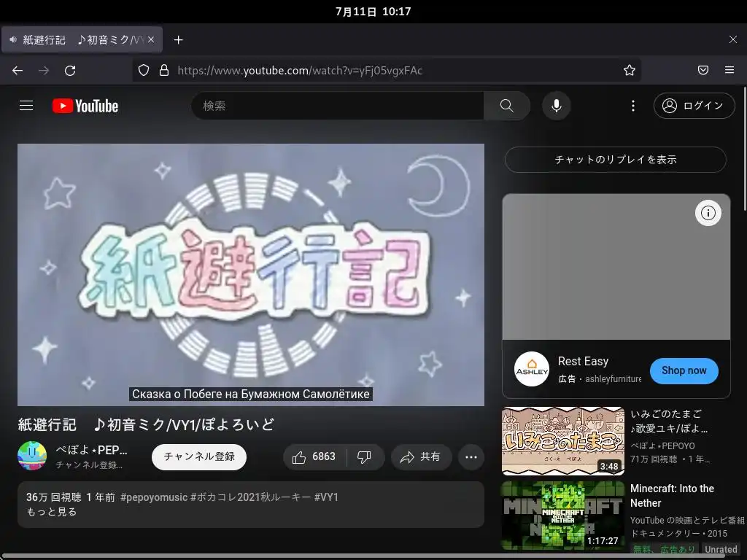This screenshot has width=747, height=560.
Task: Click the Rest Easy ad title
Action: click(x=583, y=362)
